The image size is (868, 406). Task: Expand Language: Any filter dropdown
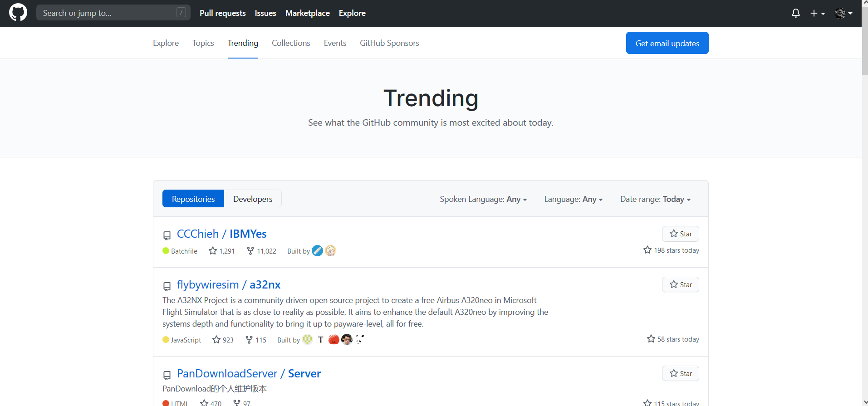(574, 199)
